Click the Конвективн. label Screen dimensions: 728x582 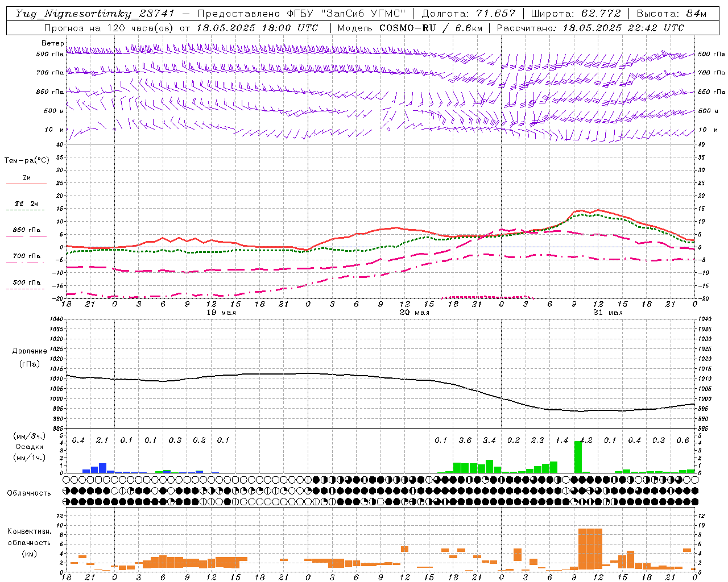coord(30,531)
